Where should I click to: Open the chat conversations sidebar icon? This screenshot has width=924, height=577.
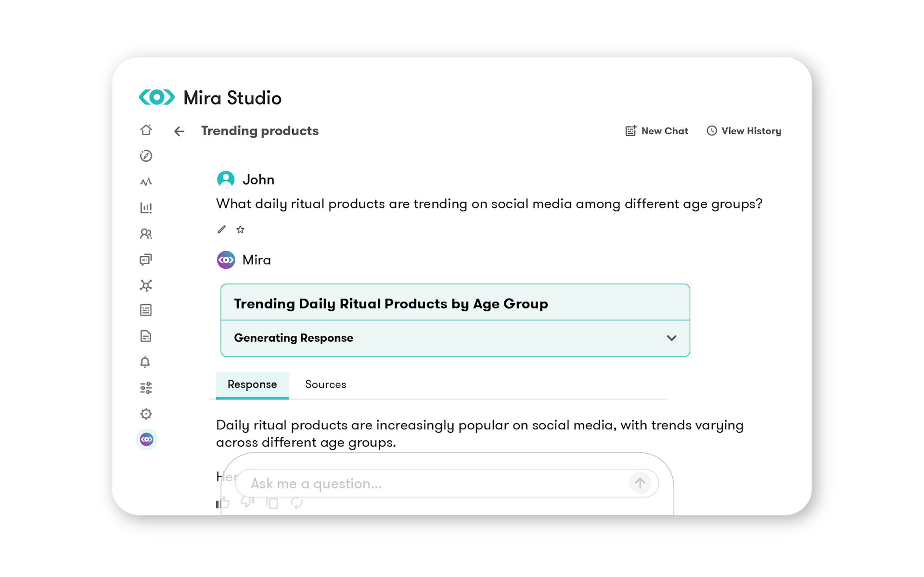146,260
